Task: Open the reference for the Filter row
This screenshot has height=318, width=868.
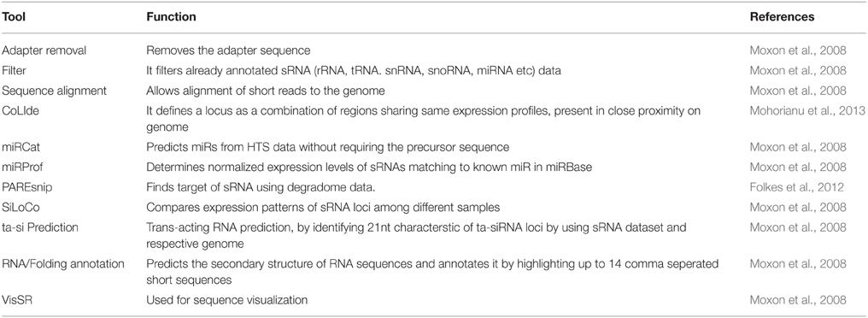Action: coord(798,70)
